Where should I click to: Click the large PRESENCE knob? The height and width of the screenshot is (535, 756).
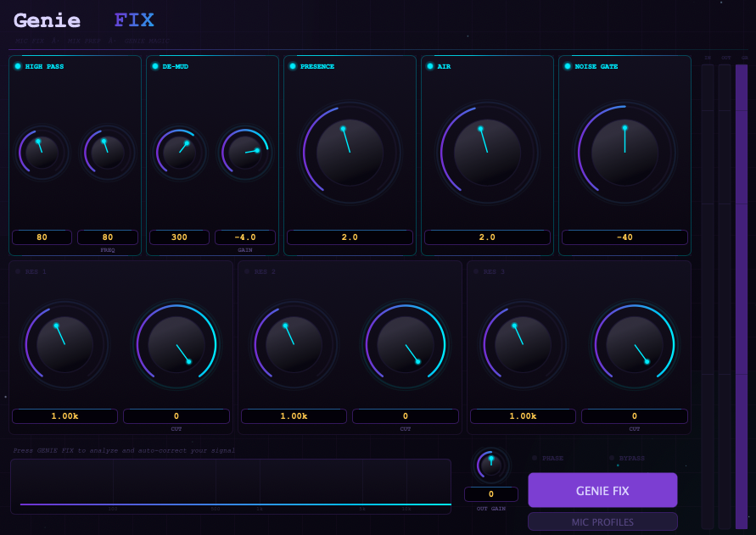tap(350, 153)
